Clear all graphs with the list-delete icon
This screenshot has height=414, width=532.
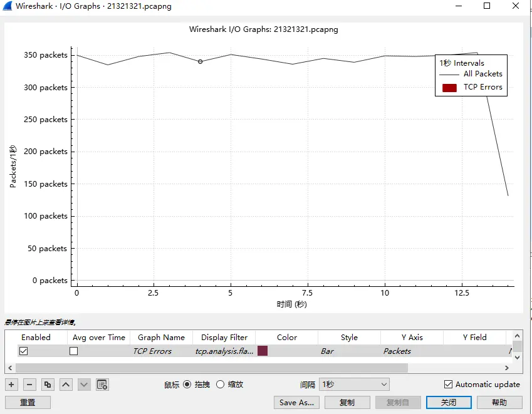pyautogui.click(x=102, y=385)
